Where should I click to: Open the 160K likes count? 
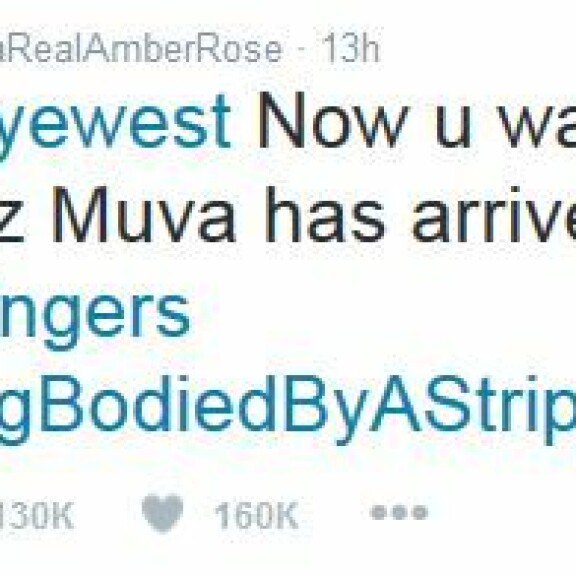(257, 516)
